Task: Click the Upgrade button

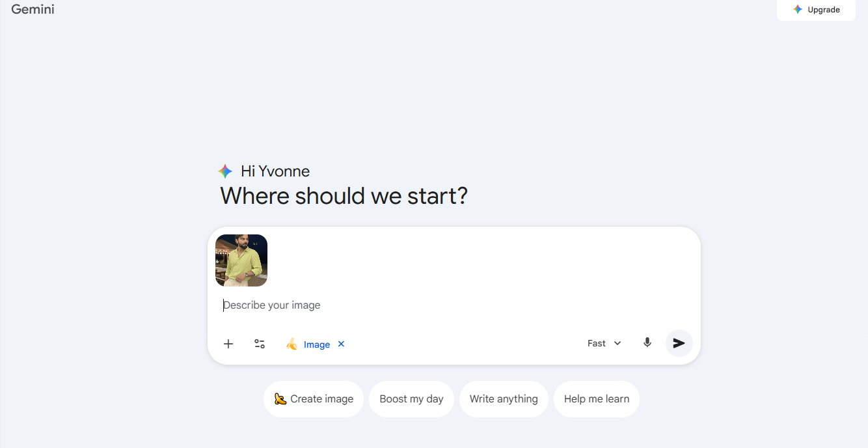Action: click(x=817, y=9)
